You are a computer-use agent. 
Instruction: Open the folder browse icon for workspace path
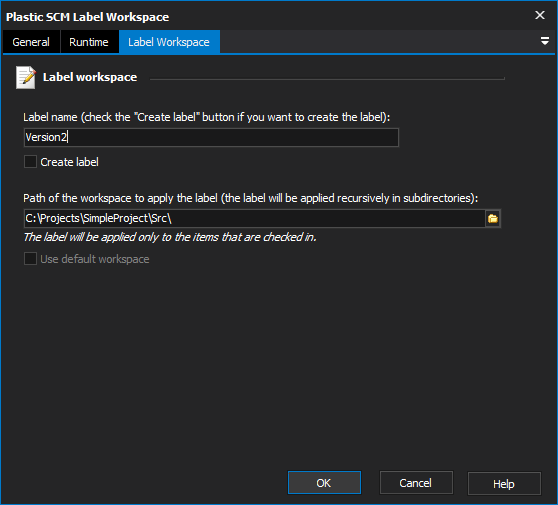493,219
